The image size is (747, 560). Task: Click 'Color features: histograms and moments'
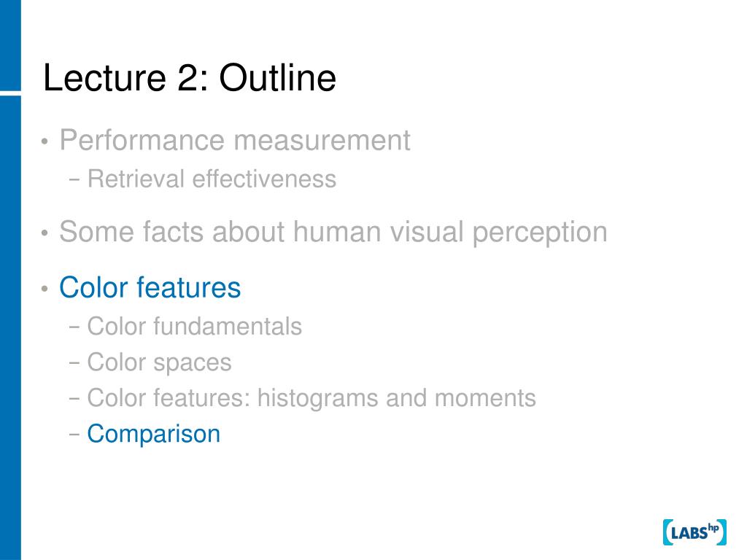click(x=311, y=399)
